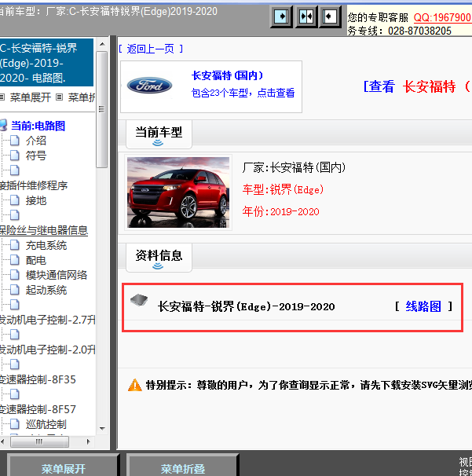Click the page icon above 保险丝与继电器信息
The image size is (472, 476).
coord(15,215)
